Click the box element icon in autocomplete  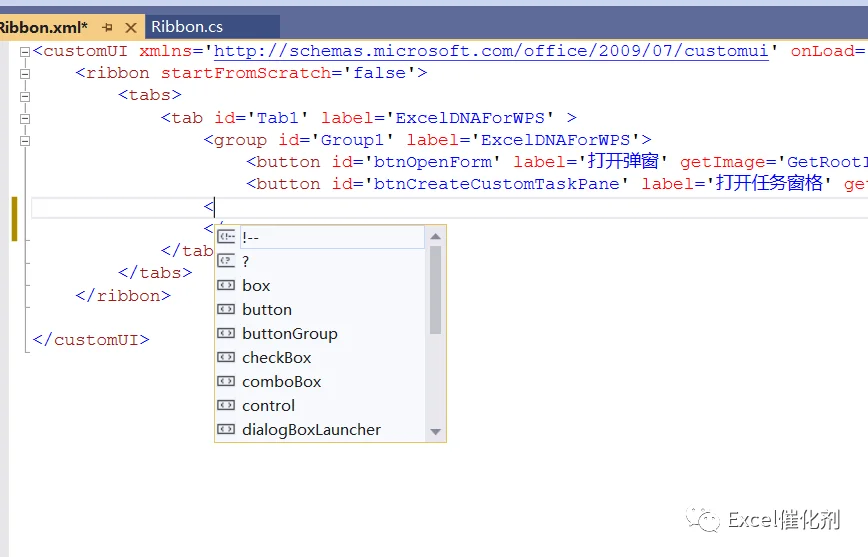pyautogui.click(x=226, y=285)
